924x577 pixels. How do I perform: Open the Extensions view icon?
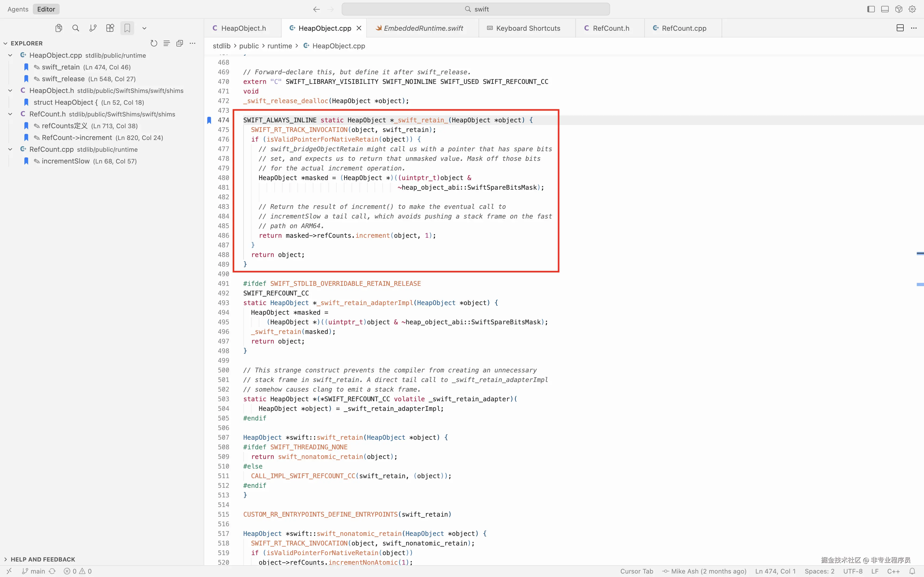[x=110, y=28]
